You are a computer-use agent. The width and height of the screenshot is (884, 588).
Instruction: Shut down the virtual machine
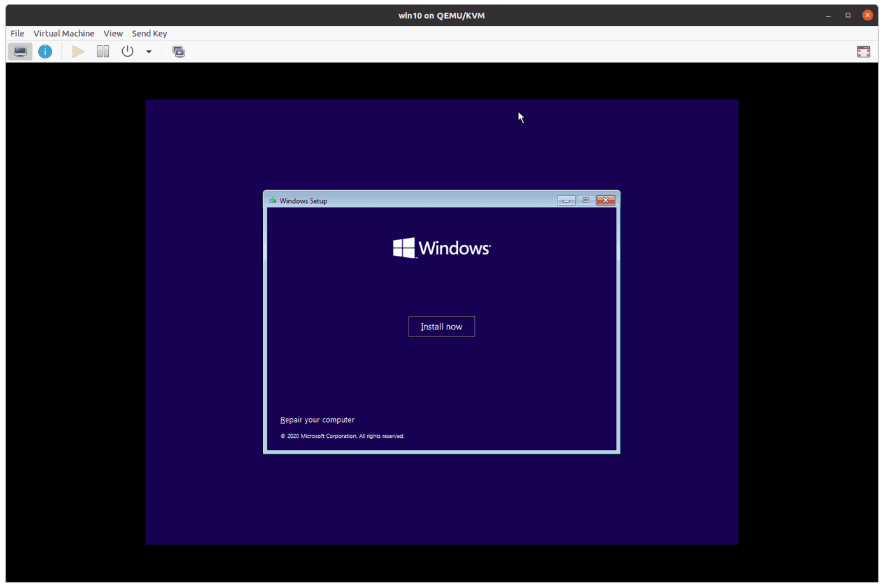(127, 52)
